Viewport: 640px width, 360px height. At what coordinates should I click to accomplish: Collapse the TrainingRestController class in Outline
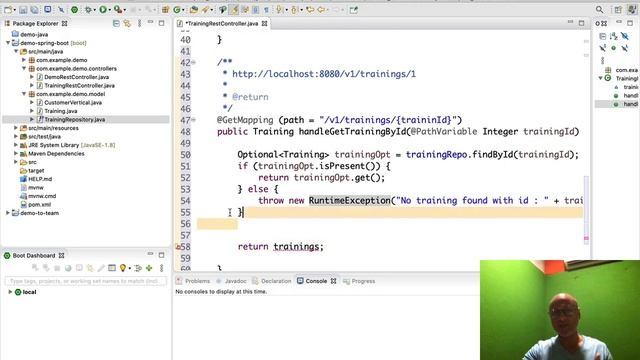[600, 78]
